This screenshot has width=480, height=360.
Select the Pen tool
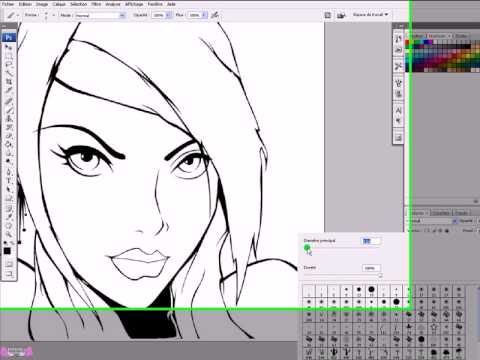point(9,173)
